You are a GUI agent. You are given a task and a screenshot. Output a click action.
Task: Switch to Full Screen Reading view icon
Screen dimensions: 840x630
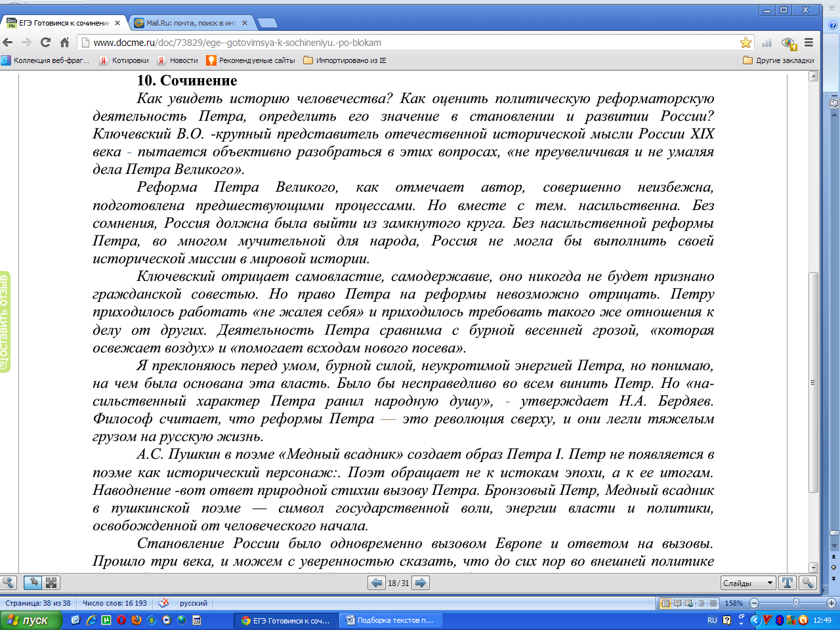pyautogui.click(x=678, y=603)
